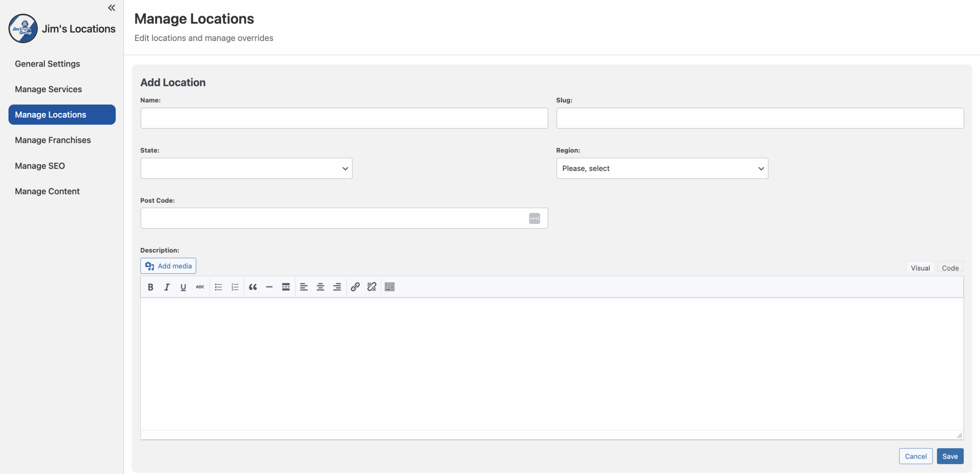This screenshot has width=980, height=474.
Task: Click the insert link icon
Action: pos(355,287)
